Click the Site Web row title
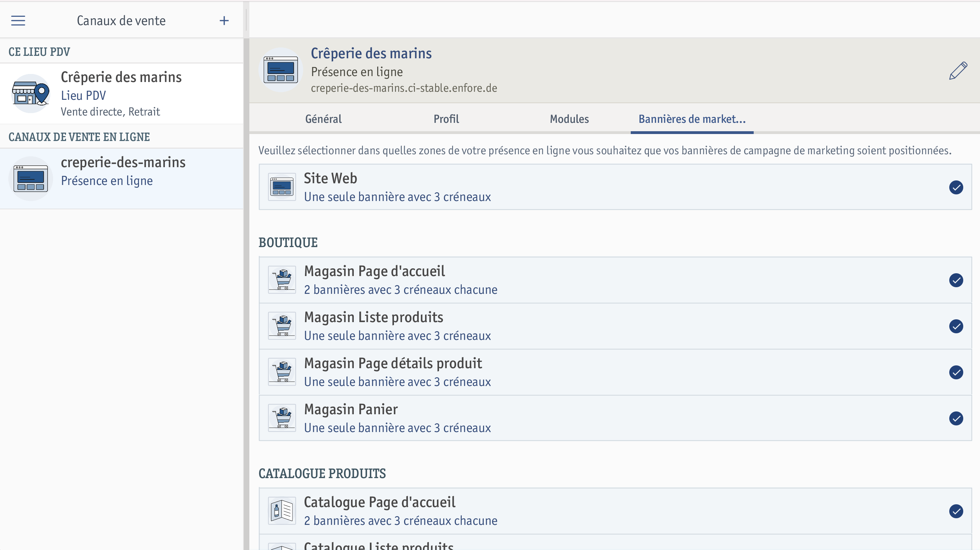The image size is (980, 550). [330, 178]
